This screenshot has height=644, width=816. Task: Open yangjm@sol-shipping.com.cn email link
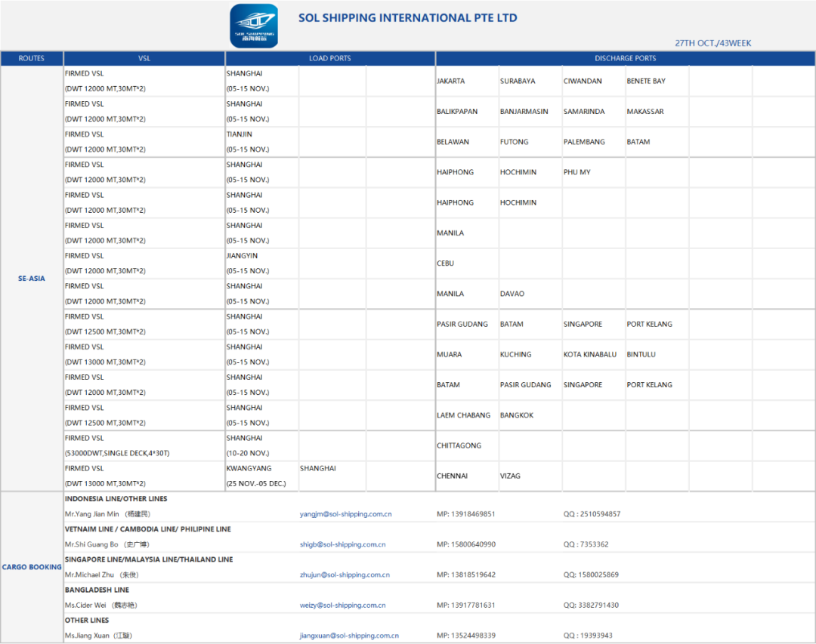[x=345, y=514]
